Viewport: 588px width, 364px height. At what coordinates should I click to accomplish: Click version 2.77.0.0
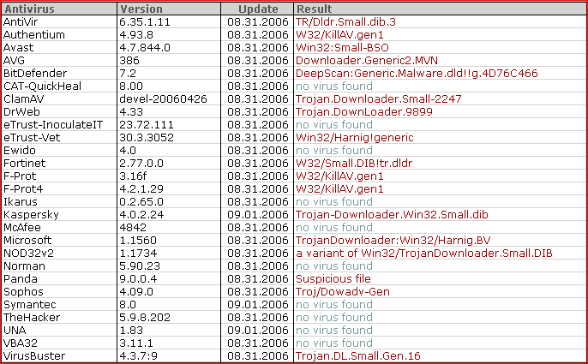[141, 163]
